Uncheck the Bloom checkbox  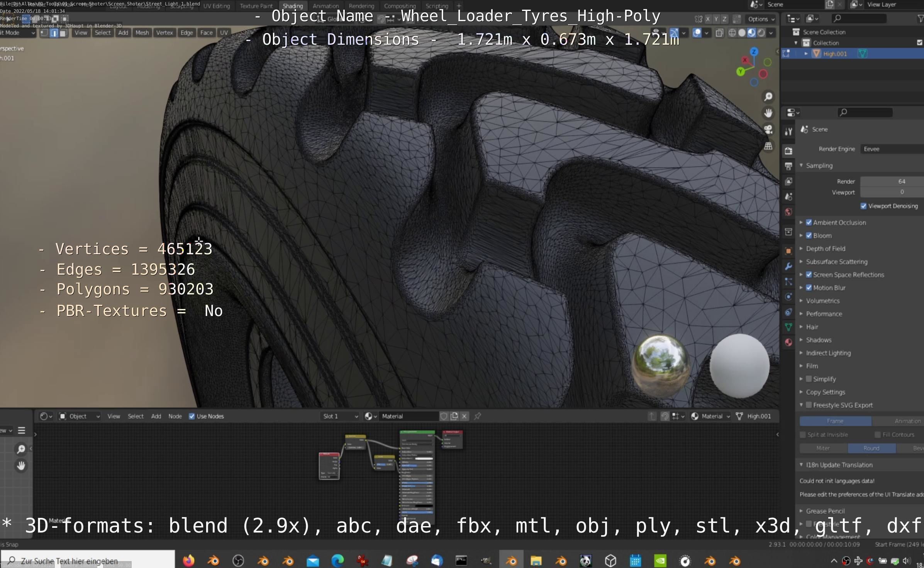click(x=809, y=235)
